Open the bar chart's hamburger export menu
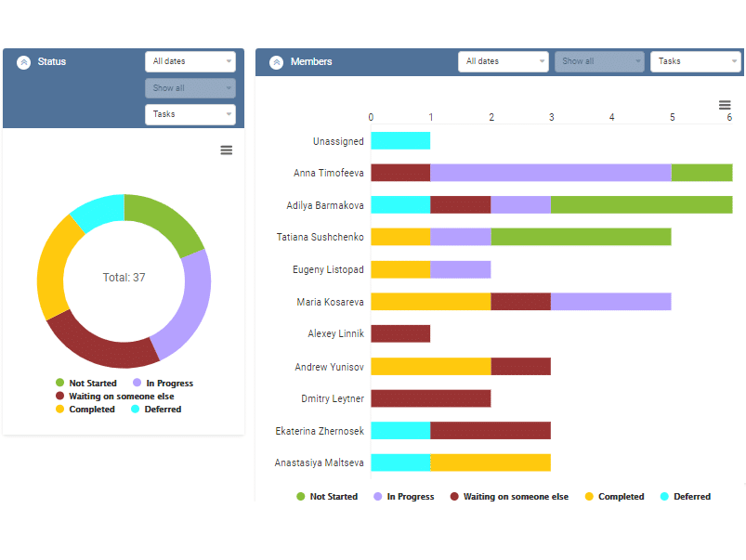This screenshot has width=746, height=560. click(x=726, y=102)
